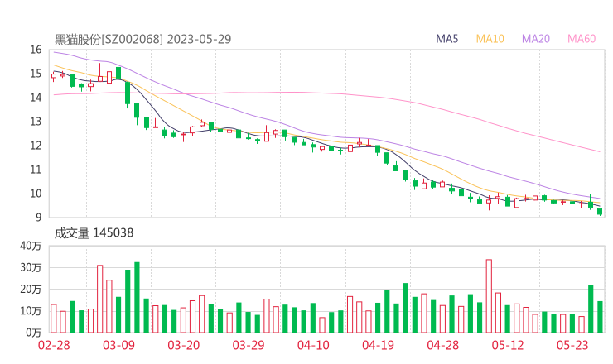
Task: Click the MA20 legend label
Action: tap(536, 39)
